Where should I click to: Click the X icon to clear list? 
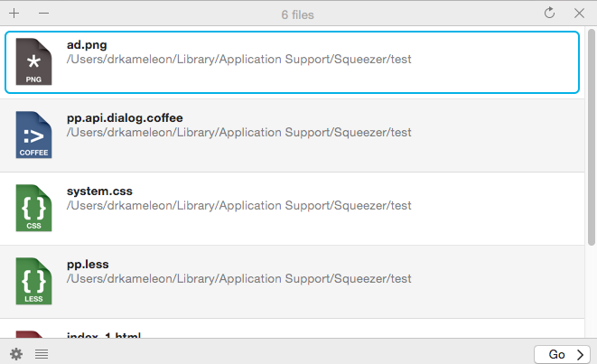[x=579, y=14]
